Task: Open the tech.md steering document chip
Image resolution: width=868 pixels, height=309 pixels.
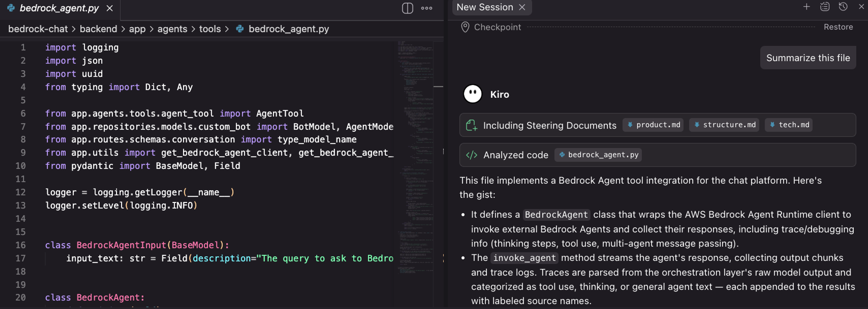Action: [789, 125]
